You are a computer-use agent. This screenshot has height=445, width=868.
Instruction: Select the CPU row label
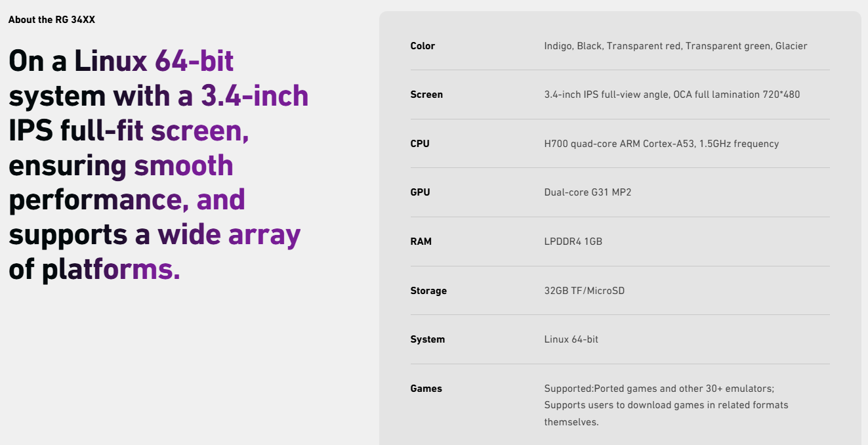[420, 144]
